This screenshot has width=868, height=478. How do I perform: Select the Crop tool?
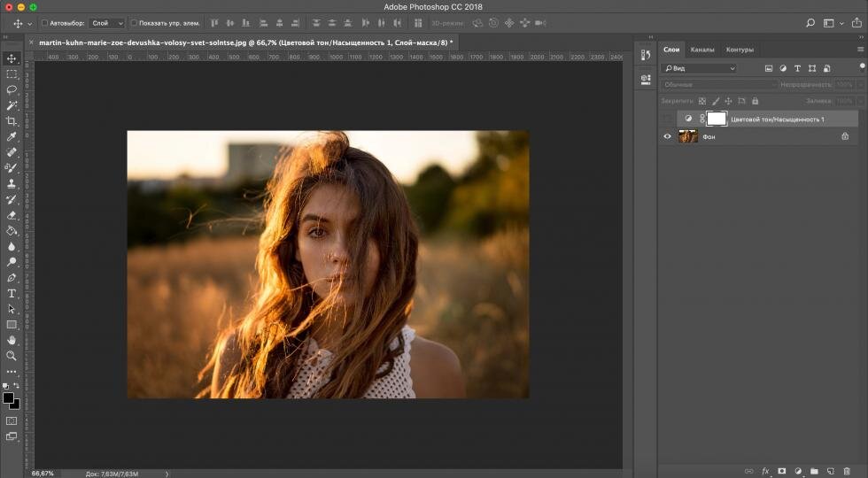(x=12, y=121)
